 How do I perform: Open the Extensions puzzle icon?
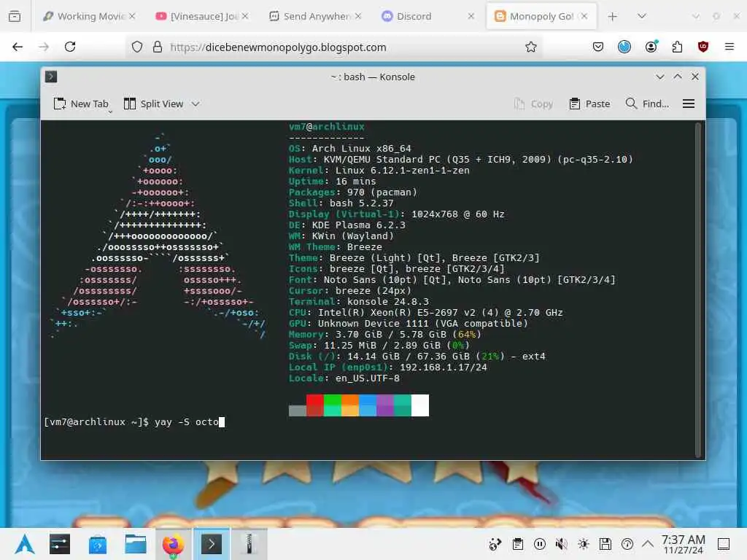677,47
